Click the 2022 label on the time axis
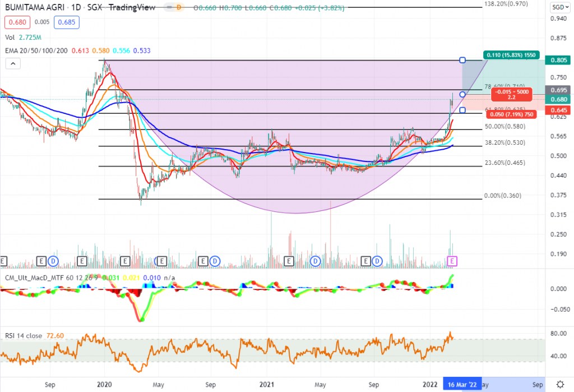Viewport: 574px width, 392px height. [x=430, y=385]
